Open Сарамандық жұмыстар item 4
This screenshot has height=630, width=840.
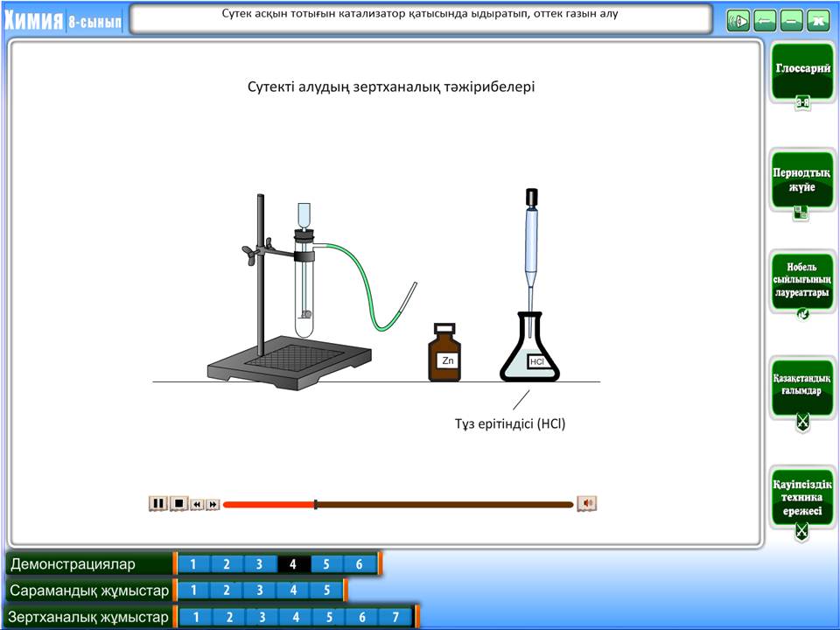(x=293, y=591)
